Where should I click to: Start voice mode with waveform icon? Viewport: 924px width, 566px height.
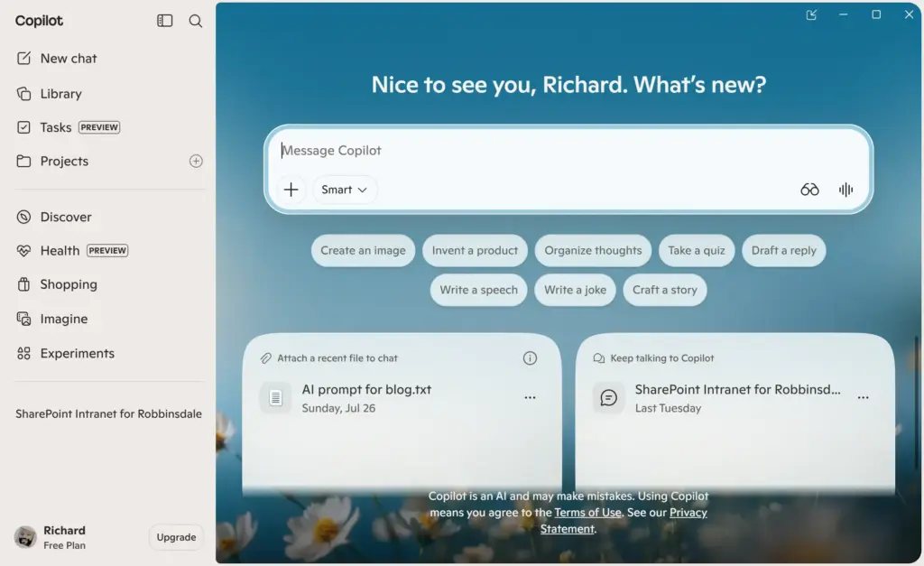click(x=845, y=190)
